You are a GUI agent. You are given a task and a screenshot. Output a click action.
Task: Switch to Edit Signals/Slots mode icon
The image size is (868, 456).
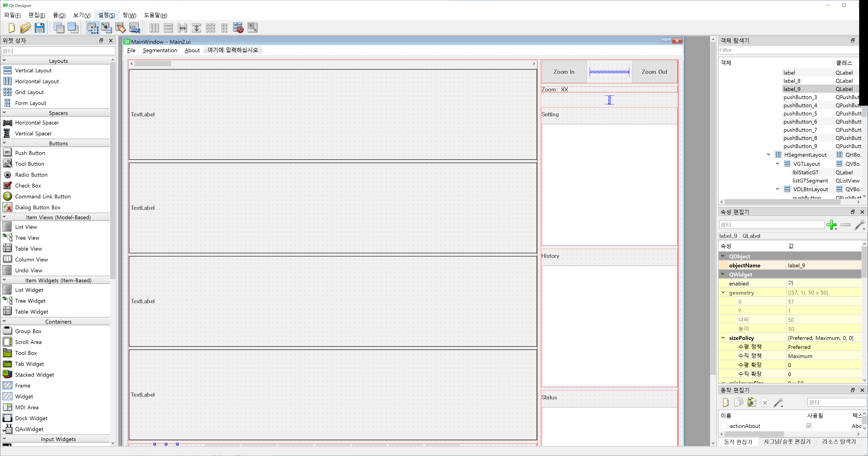(x=106, y=28)
